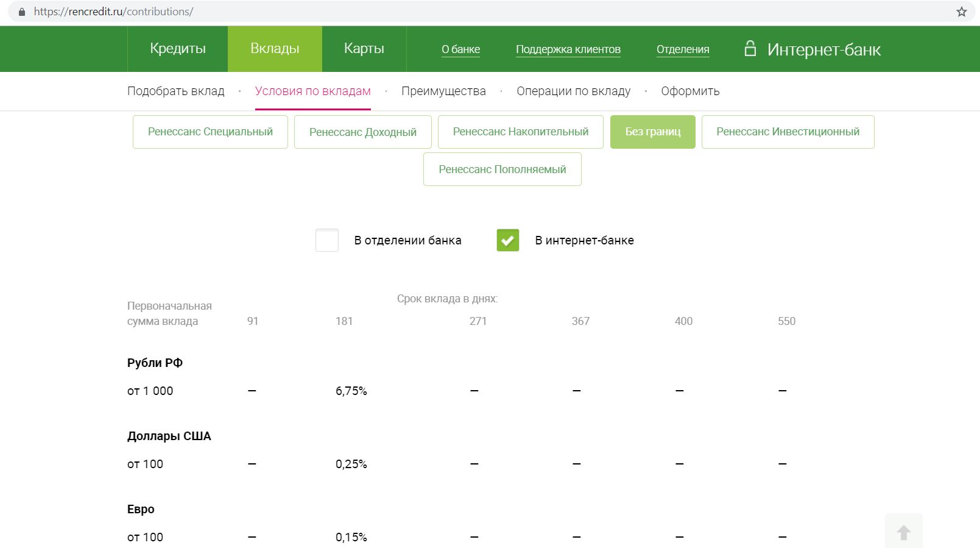Viewport: 980px width, 548px height.
Task: Switch to Преимущества tab
Action: (443, 91)
